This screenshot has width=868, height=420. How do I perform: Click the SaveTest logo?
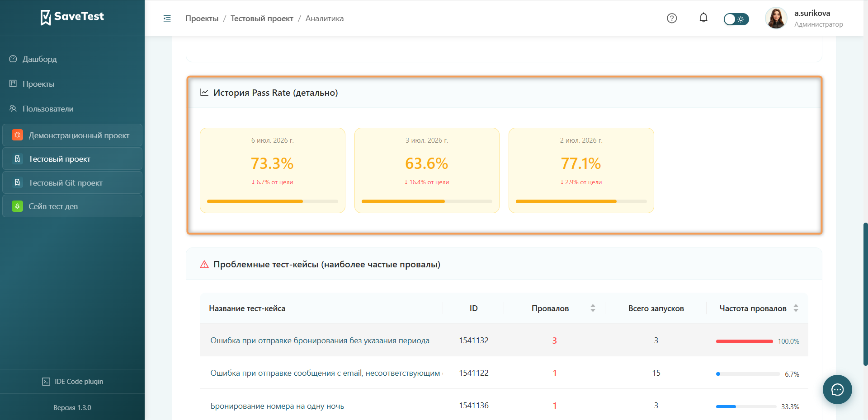[72, 17]
